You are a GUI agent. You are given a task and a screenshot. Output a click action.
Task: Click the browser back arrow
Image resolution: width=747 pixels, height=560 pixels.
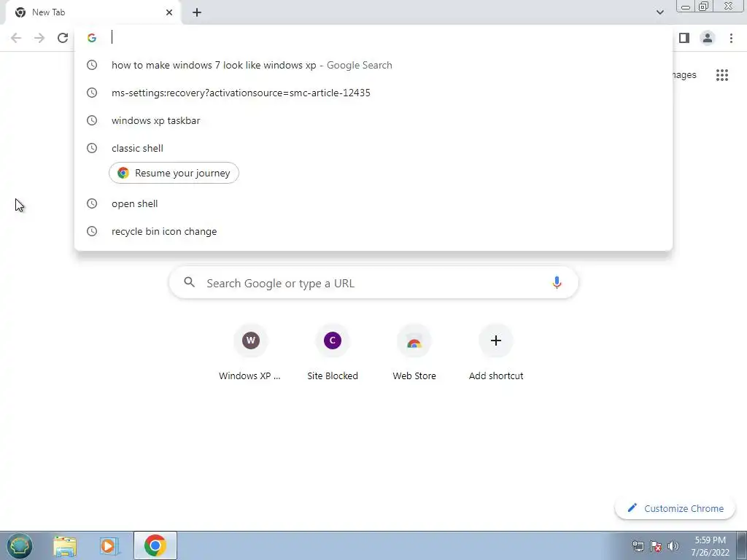point(16,38)
